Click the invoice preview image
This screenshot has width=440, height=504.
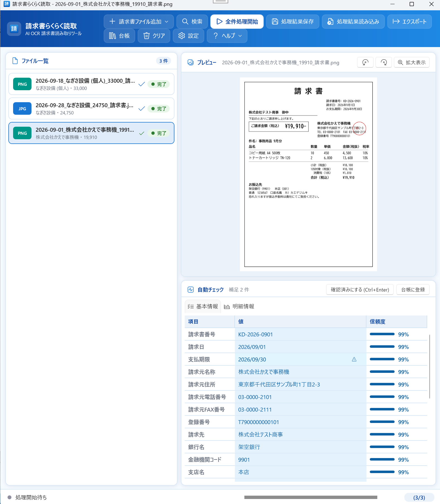click(x=308, y=174)
